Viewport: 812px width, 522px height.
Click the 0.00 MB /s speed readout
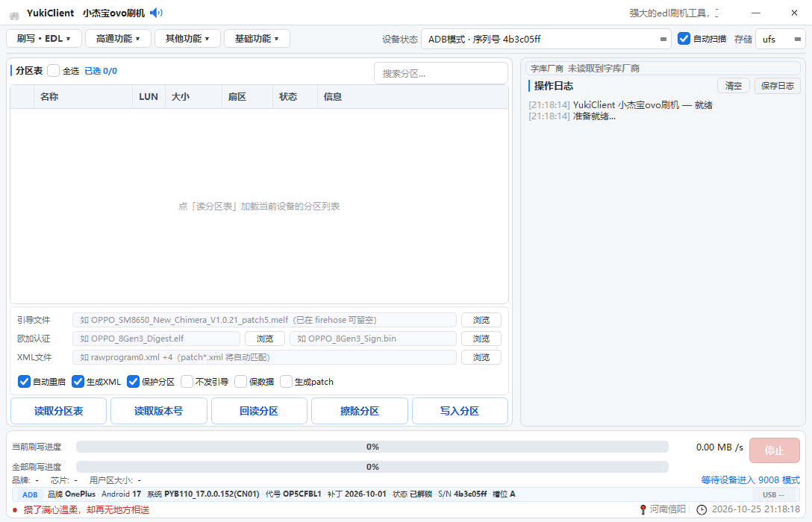pyautogui.click(x=719, y=447)
